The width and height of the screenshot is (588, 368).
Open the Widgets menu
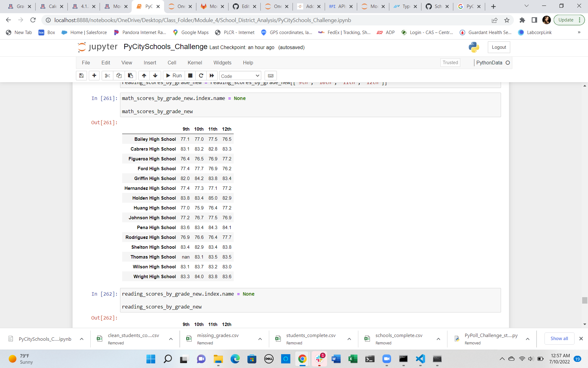click(x=222, y=63)
